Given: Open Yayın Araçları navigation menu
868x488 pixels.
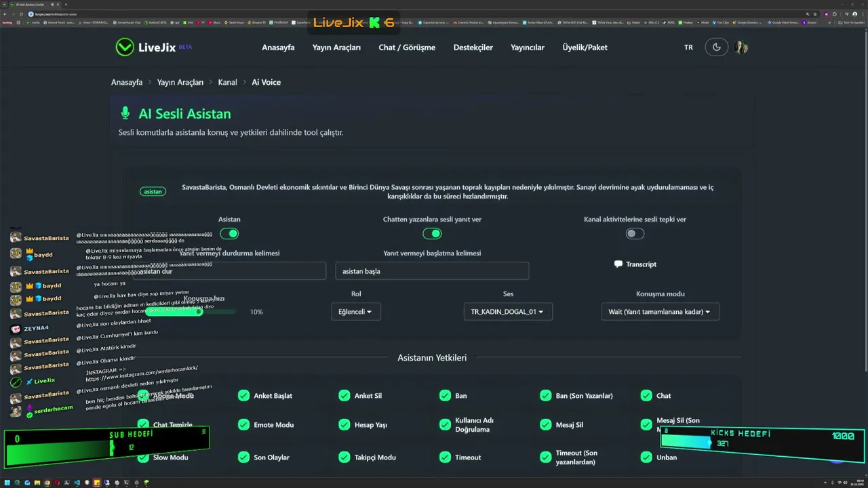Looking at the screenshot, I should 336,47.
